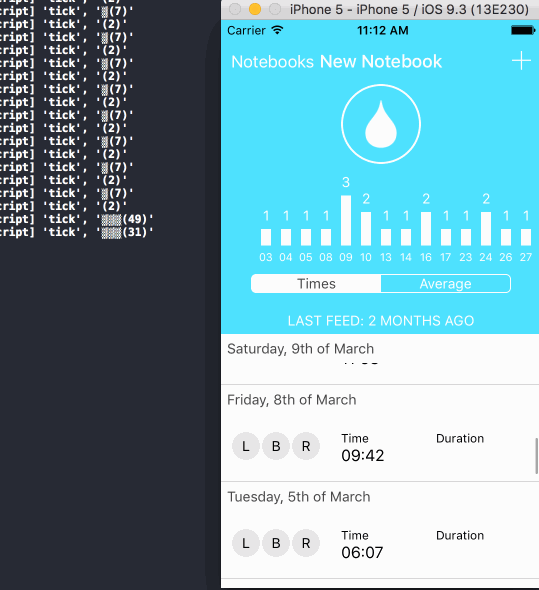This screenshot has width=539, height=590.
Task: Switch to the Average segment
Action: 446,284
